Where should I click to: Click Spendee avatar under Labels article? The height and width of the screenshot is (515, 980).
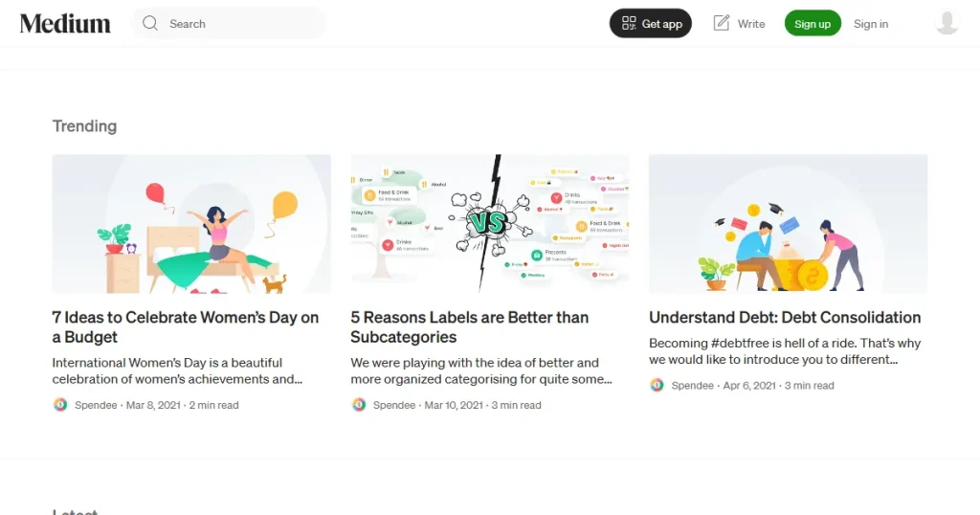(x=359, y=404)
